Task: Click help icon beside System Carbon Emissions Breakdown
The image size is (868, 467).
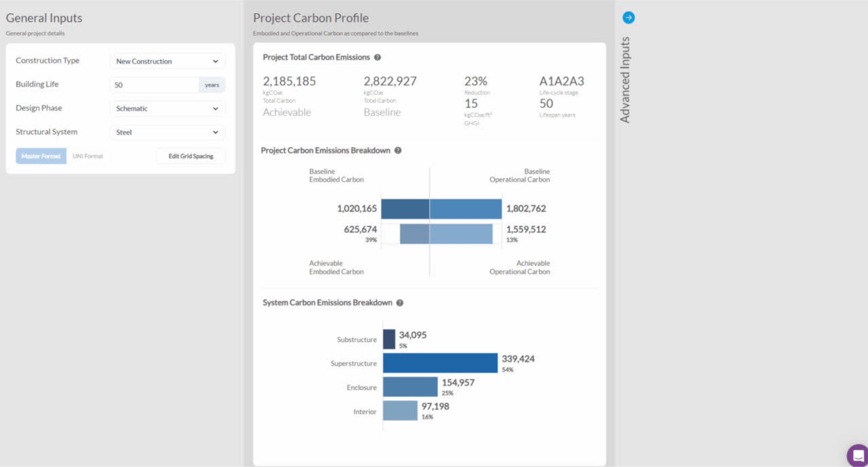Action: (x=400, y=303)
